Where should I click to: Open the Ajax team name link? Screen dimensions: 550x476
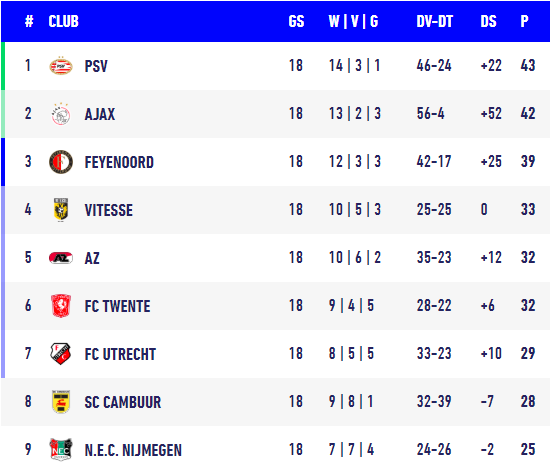(100, 114)
